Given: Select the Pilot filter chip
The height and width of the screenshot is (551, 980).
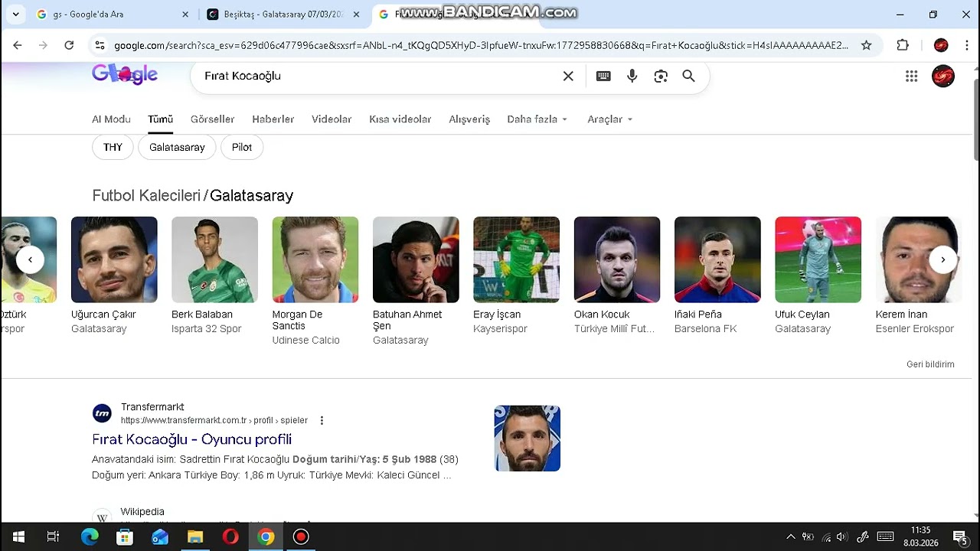Looking at the screenshot, I should coord(242,147).
